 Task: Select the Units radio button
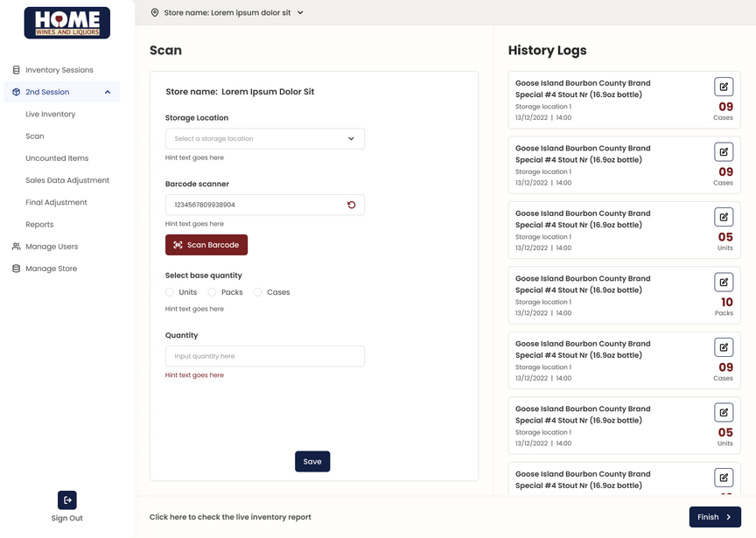click(x=170, y=292)
